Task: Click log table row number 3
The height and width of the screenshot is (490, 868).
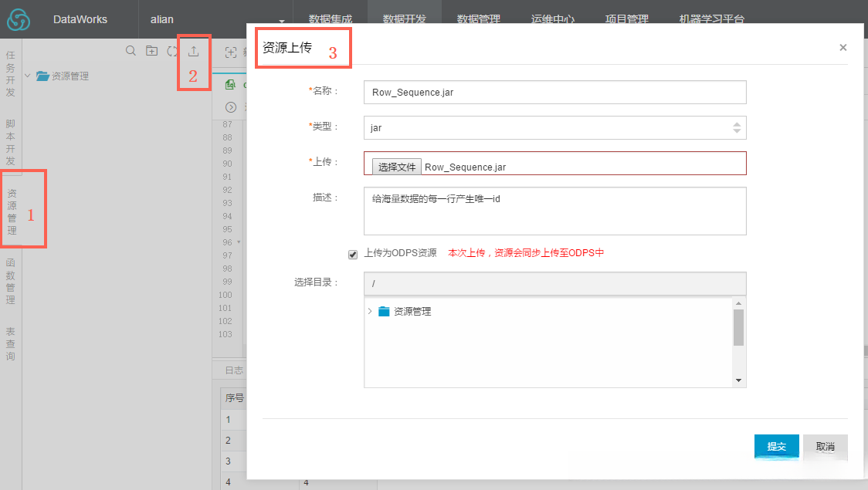Action: [x=228, y=461]
